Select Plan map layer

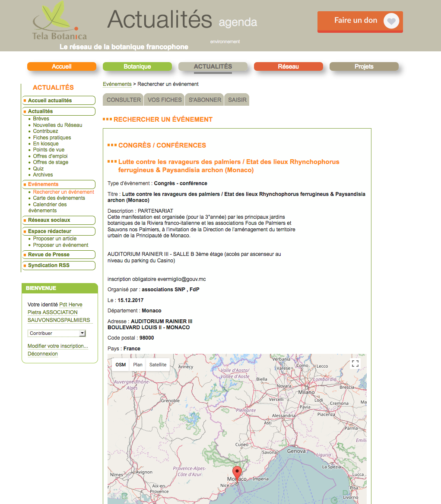[x=138, y=365]
